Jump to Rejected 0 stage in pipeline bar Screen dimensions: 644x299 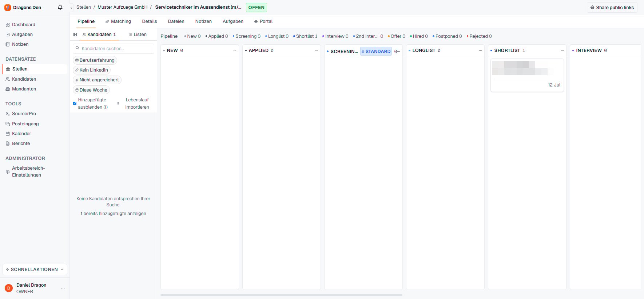(x=479, y=36)
